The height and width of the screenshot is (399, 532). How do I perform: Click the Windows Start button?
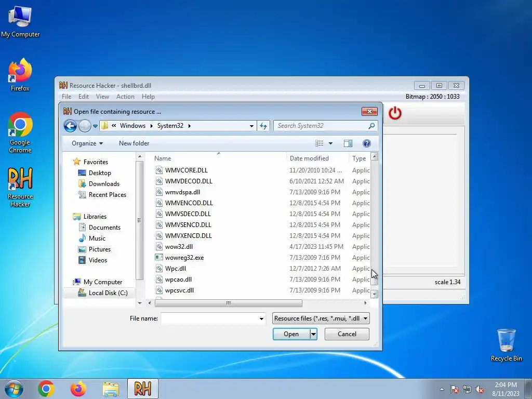click(x=14, y=389)
